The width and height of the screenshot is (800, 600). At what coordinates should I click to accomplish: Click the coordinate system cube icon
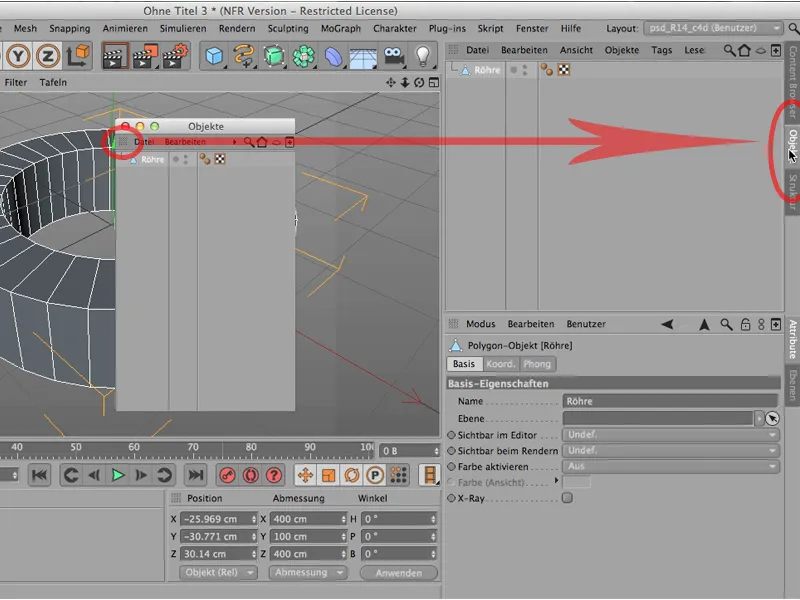tap(77, 56)
